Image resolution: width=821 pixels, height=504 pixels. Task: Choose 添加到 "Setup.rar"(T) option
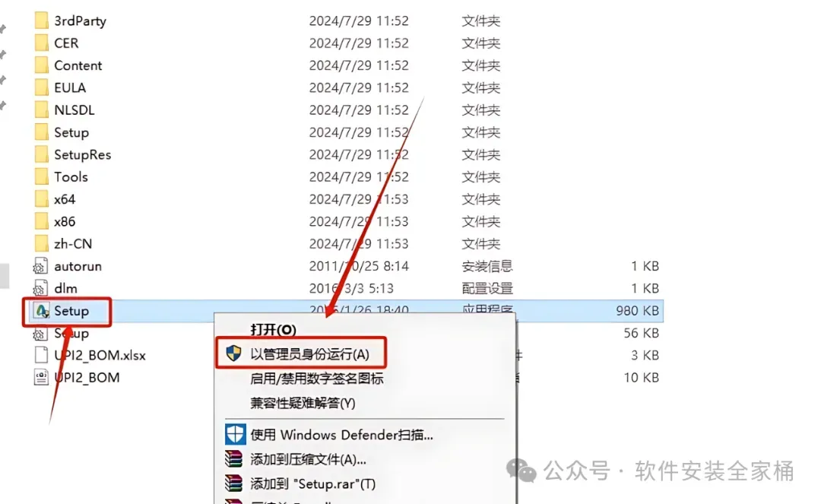point(313,483)
